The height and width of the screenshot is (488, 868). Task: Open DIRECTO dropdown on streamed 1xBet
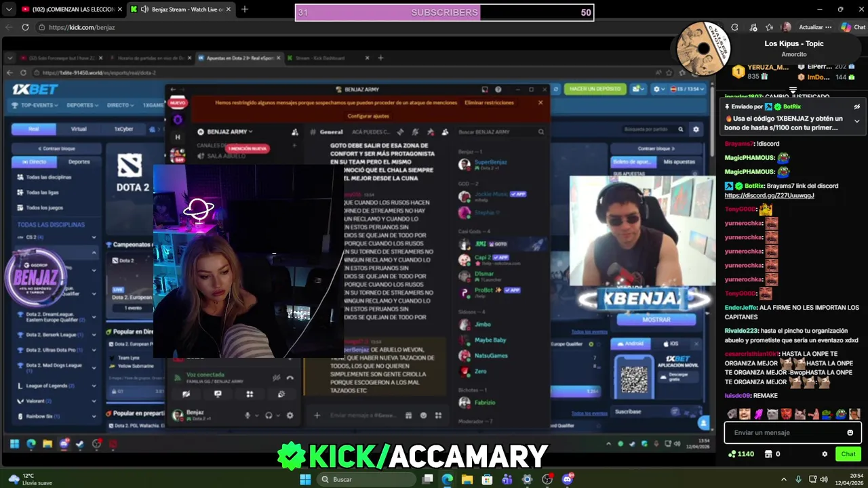pos(120,105)
